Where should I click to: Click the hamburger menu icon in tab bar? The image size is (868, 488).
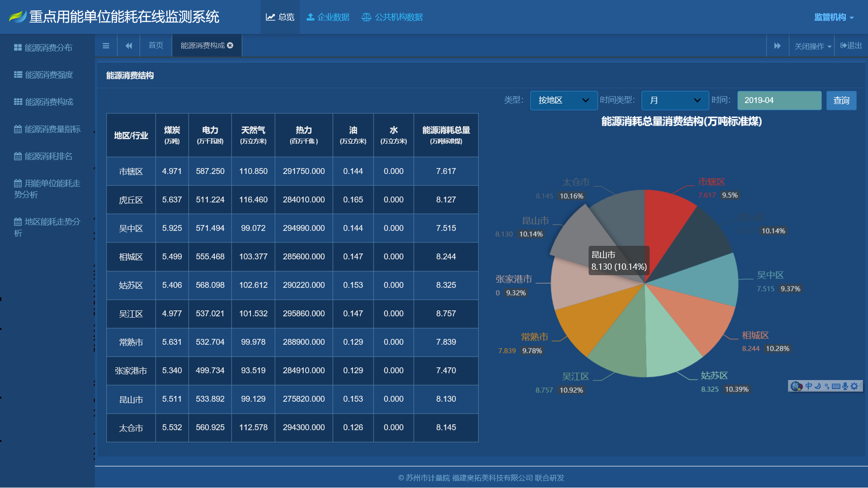coord(106,46)
